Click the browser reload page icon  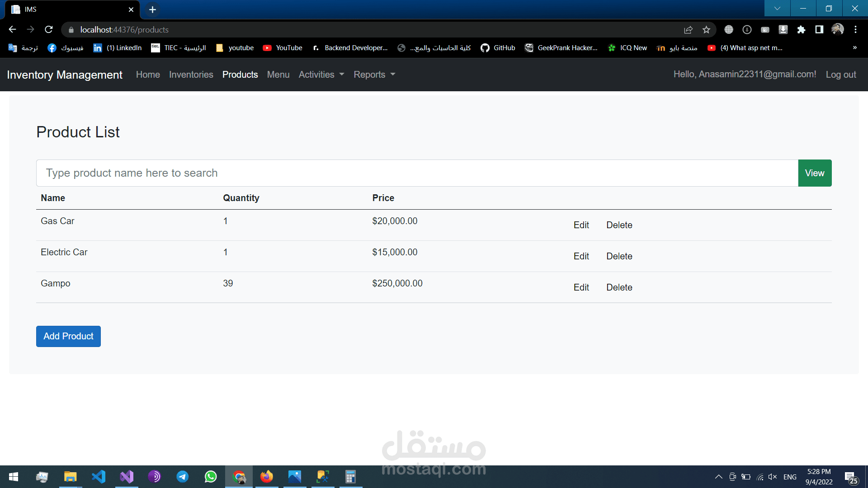click(x=49, y=29)
